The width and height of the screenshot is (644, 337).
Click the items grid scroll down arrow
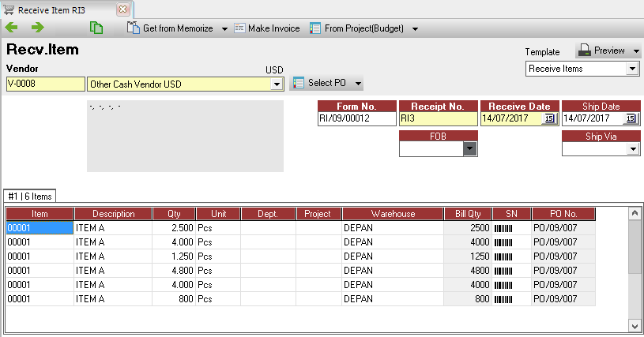[635, 326]
